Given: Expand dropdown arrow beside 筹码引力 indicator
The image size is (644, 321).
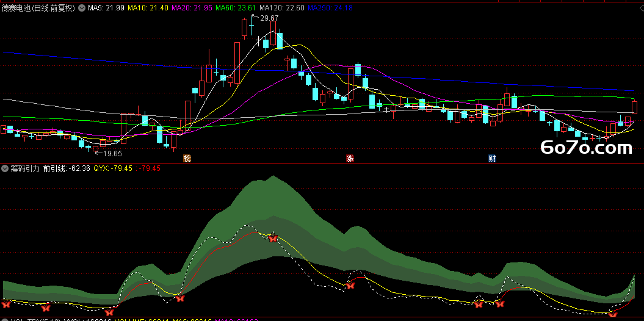Looking at the screenshot, I should coord(5,168).
